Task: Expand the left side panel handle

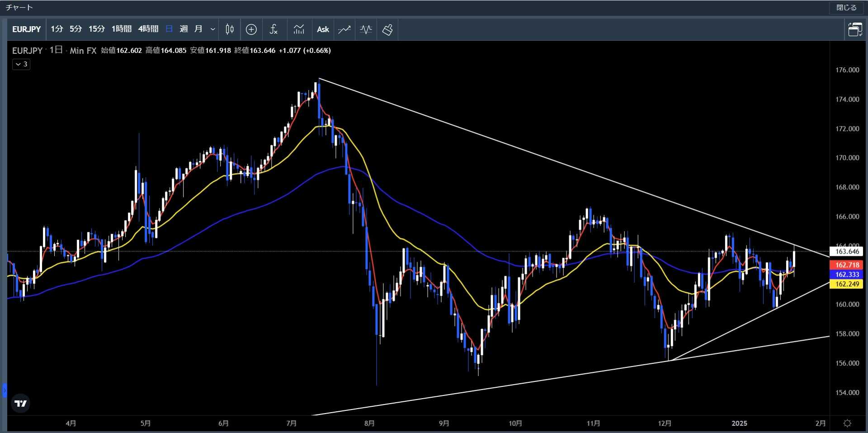Action: [5, 390]
